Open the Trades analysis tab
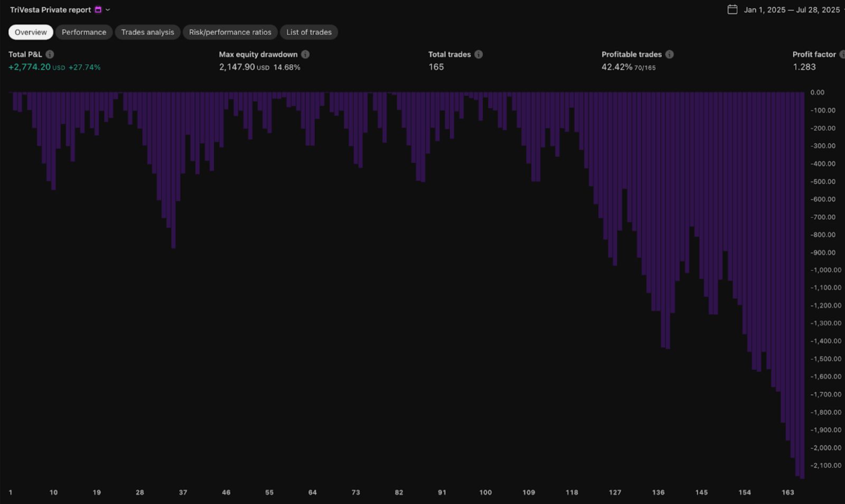The image size is (845, 504). click(147, 32)
